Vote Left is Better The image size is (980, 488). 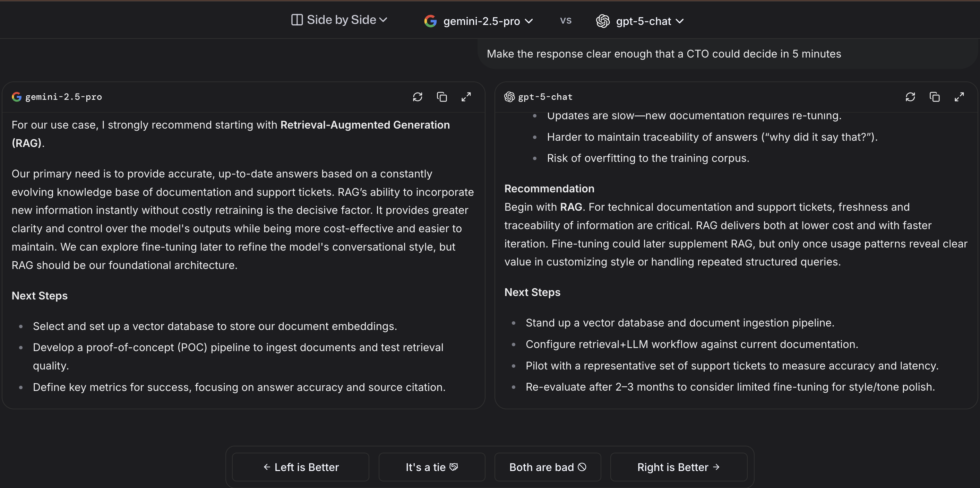tap(301, 467)
